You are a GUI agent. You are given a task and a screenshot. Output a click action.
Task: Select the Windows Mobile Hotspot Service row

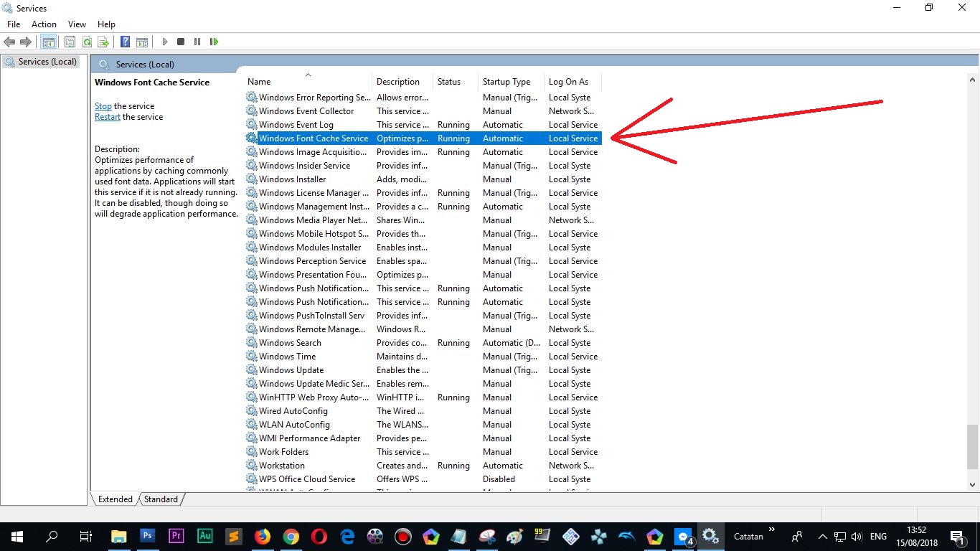[423, 234]
